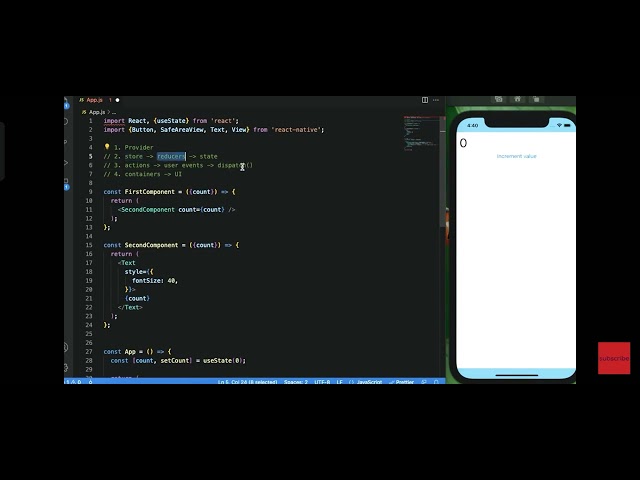Click the simulator home indicator bar
The width and height of the screenshot is (640, 480).
516,375
